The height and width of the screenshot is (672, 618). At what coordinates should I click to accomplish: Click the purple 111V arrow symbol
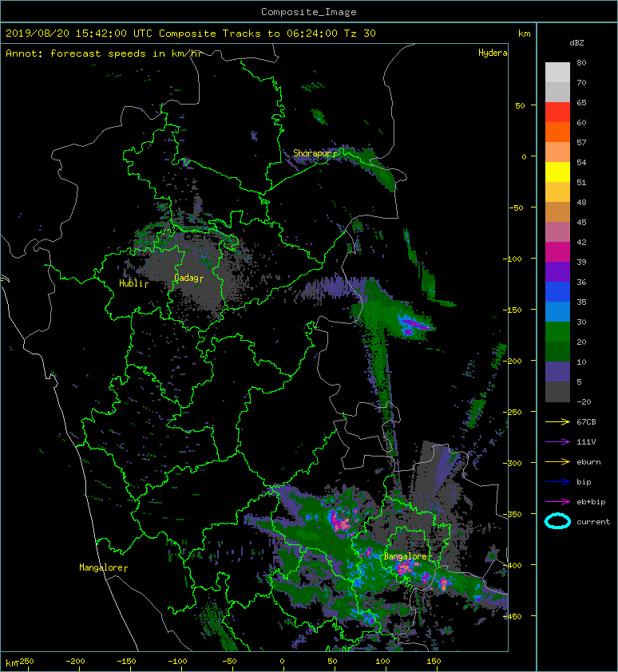pos(557,442)
